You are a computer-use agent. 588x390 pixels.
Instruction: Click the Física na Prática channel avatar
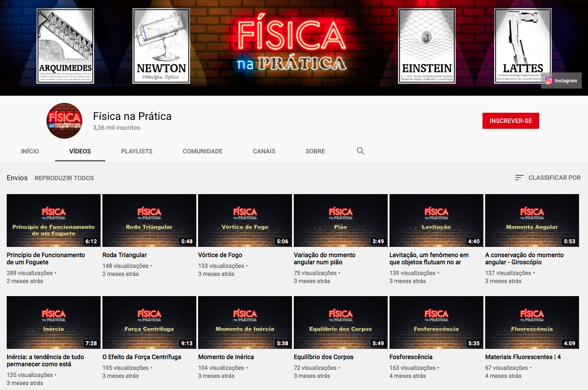(64, 121)
